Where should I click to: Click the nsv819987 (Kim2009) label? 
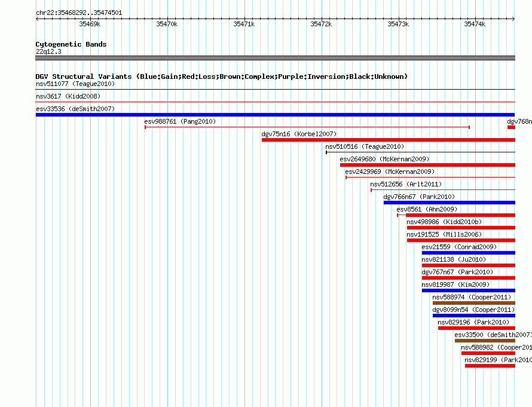[x=455, y=284]
